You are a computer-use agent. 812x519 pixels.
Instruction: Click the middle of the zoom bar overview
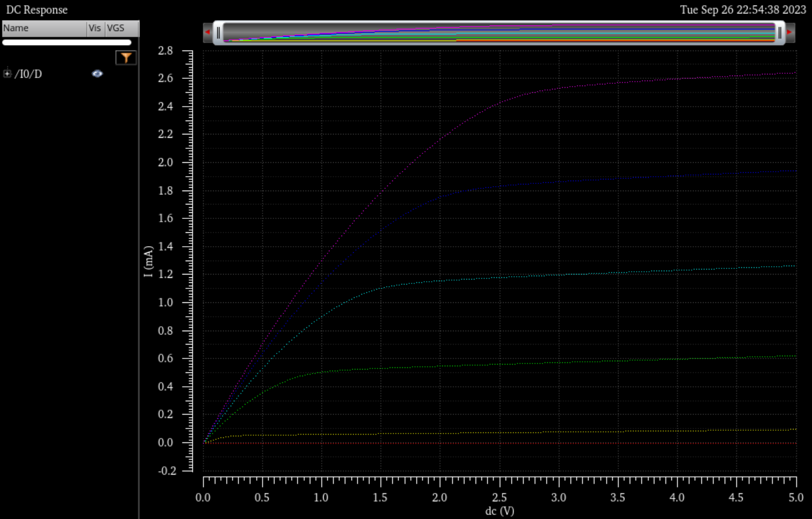tap(499, 33)
